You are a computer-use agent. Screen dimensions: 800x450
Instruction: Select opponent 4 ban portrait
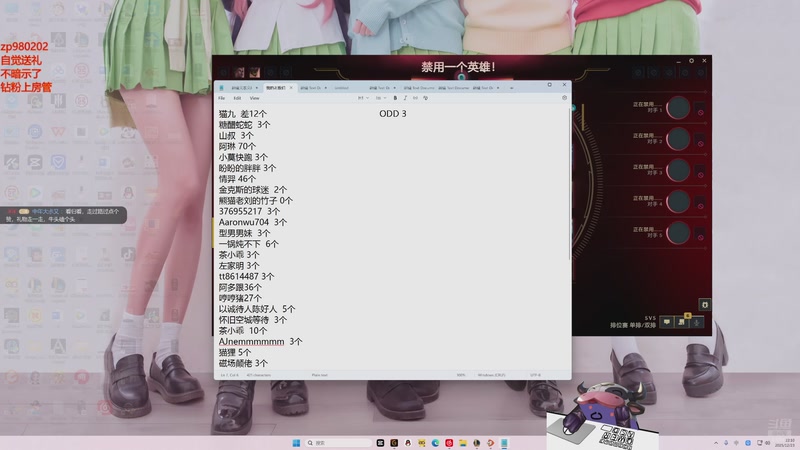click(x=678, y=202)
